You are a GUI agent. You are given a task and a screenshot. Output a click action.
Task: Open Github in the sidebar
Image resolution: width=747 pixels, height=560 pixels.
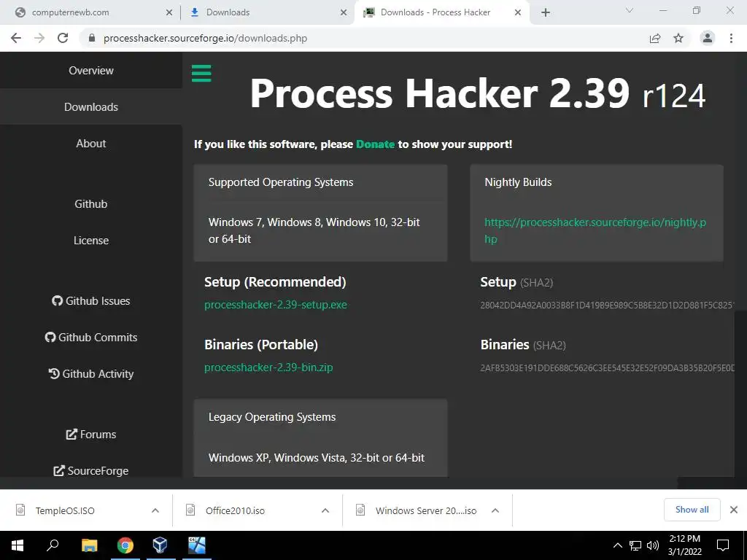coord(91,204)
